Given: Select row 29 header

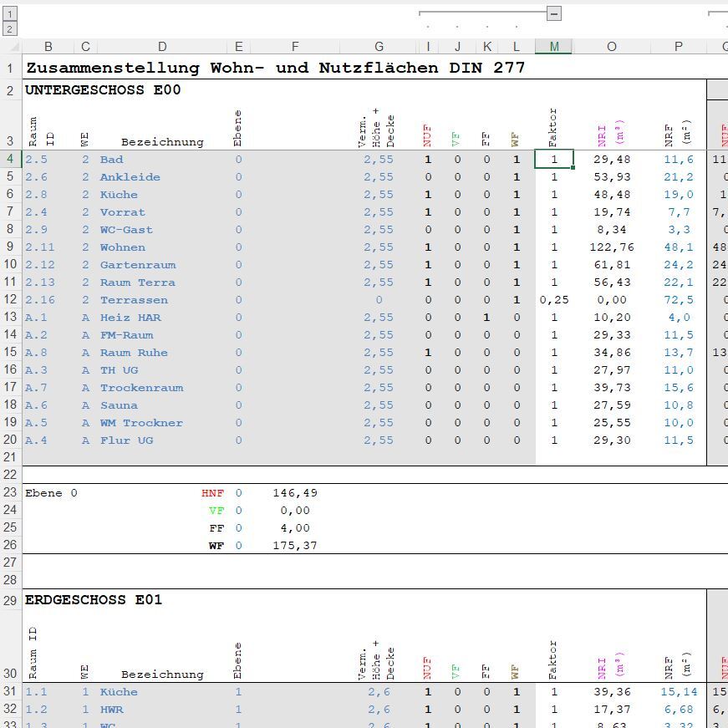Looking at the screenshot, I should pyautogui.click(x=10, y=600).
